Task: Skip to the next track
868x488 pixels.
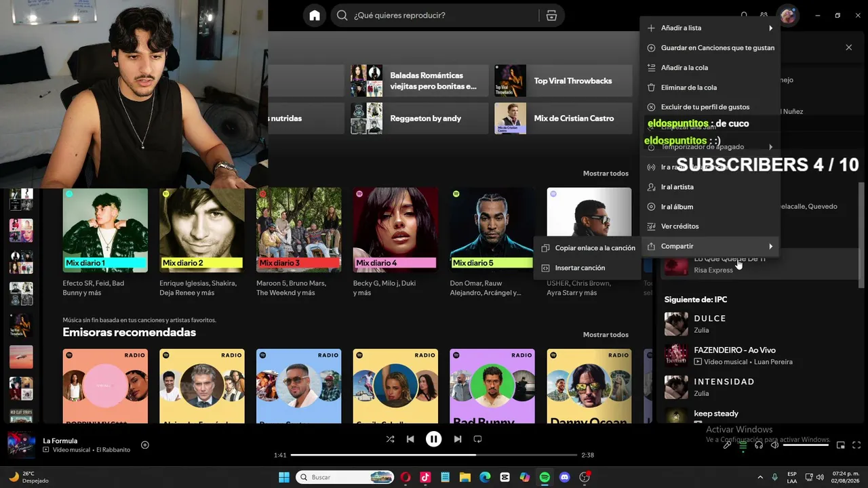Action: 458,439
